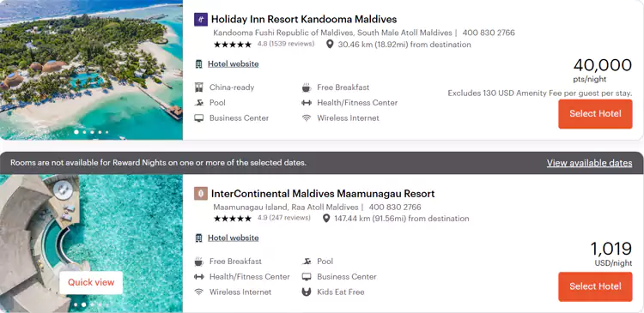Click the location pin next to 147.44 km

[x=326, y=218]
